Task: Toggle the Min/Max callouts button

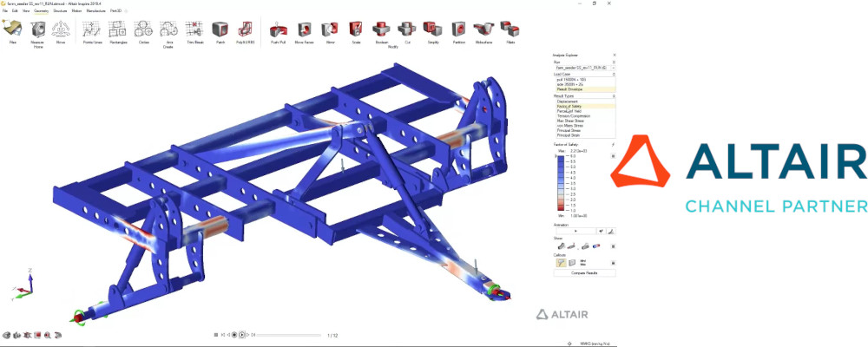Action: click(x=583, y=263)
